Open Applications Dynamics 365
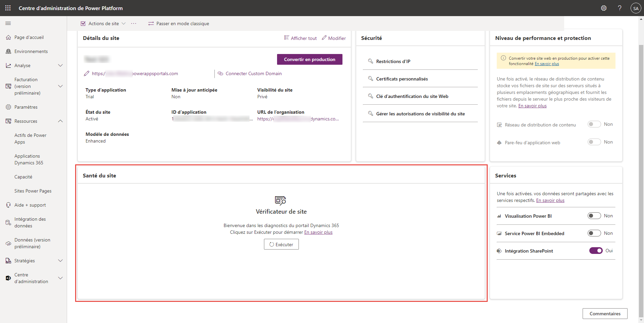 (x=29, y=159)
